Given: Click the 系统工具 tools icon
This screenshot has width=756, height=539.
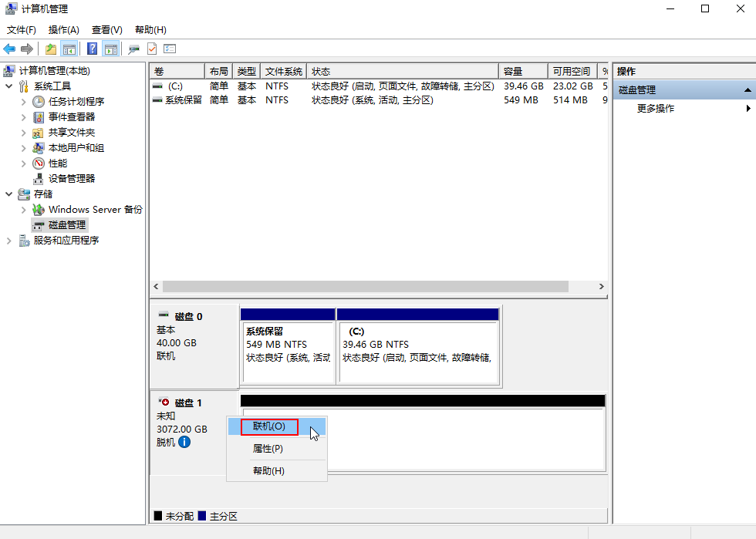Looking at the screenshot, I should click(24, 86).
